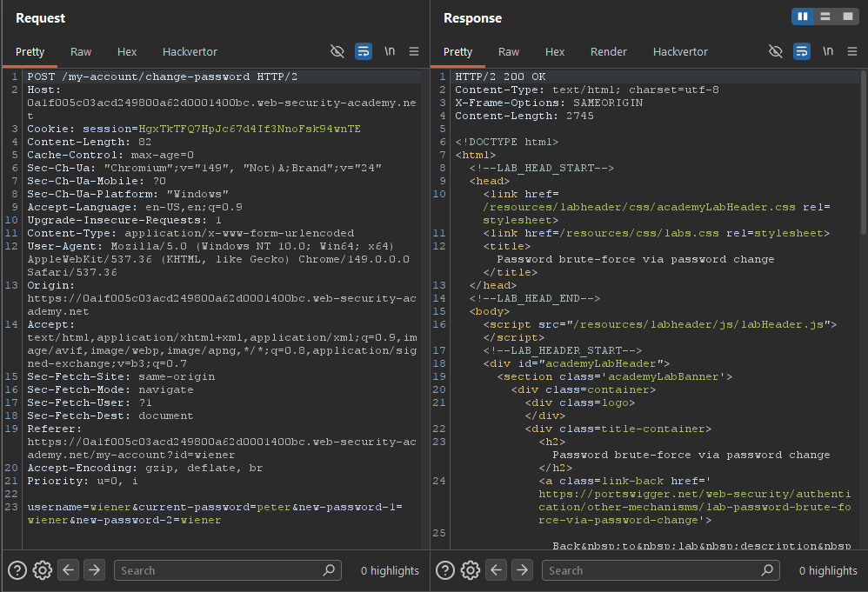Viewport: 868px width, 592px height.
Task: Click '<!--LAB_HEADER_START-->' comment
Action: point(563,351)
